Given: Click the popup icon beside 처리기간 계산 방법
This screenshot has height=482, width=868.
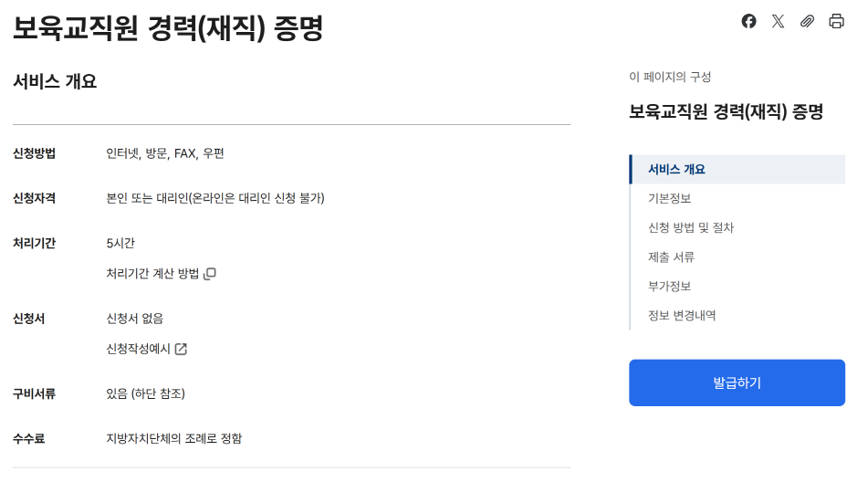Looking at the screenshot, I should click(x=210, y=273).
